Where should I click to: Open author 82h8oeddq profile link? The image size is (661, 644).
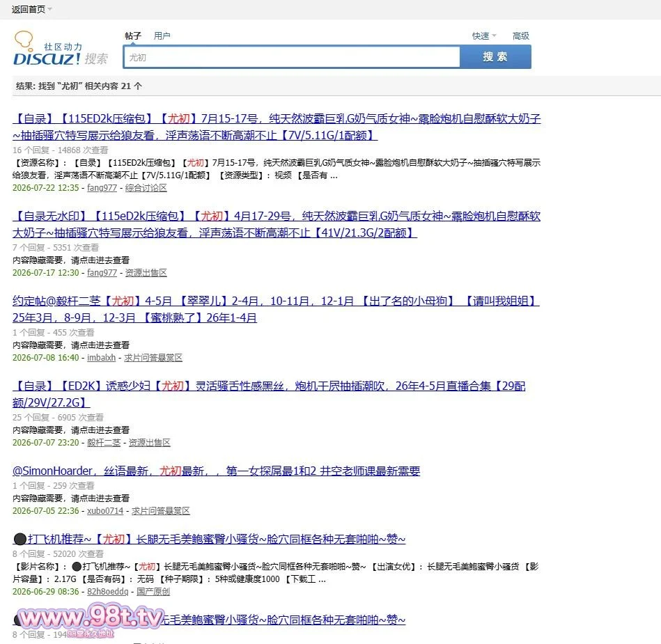[x=107, y=592]
